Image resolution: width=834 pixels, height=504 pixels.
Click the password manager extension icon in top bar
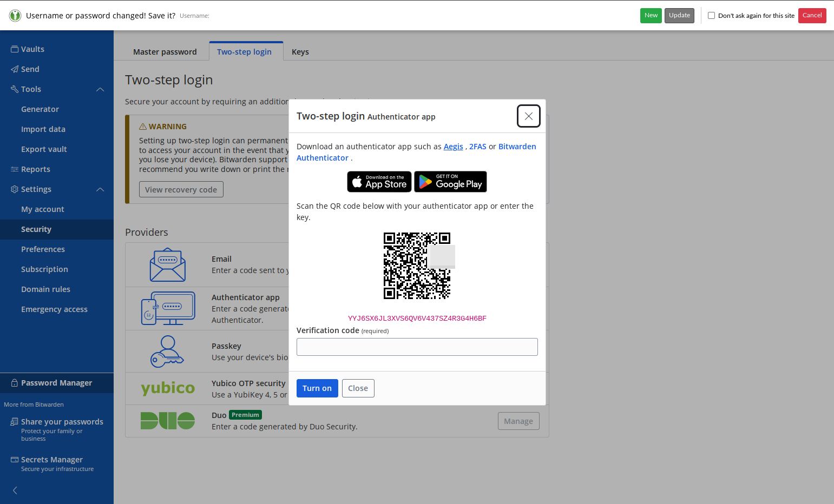tap(15, 16)
